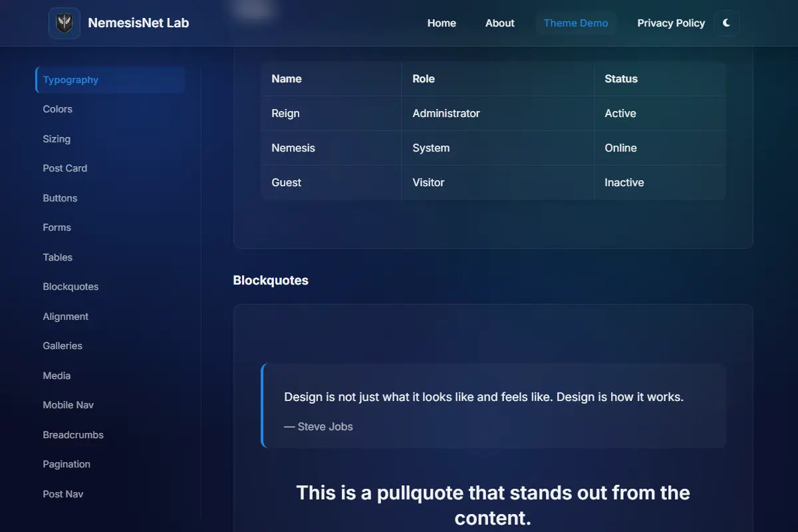Go to the Mobile Nav section
Screen dimensions: 798x532
point(110,405)
